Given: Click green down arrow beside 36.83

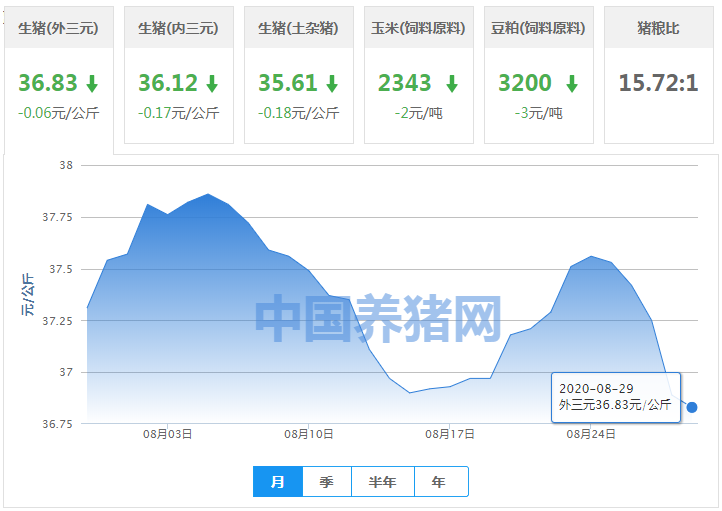Looking at the screenshot, I should [92, 84].
